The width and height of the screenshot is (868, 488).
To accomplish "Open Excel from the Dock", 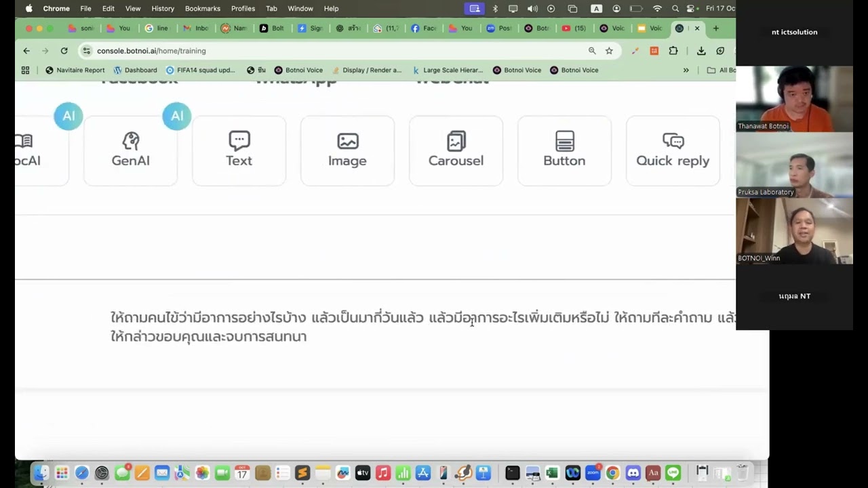I will (x=552, y=473).
